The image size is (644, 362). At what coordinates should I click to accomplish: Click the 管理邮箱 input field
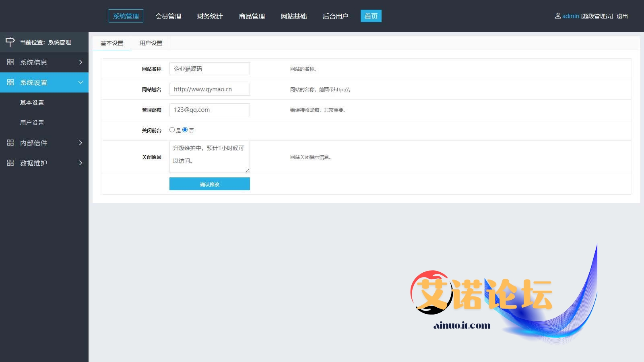coord(210,110)
